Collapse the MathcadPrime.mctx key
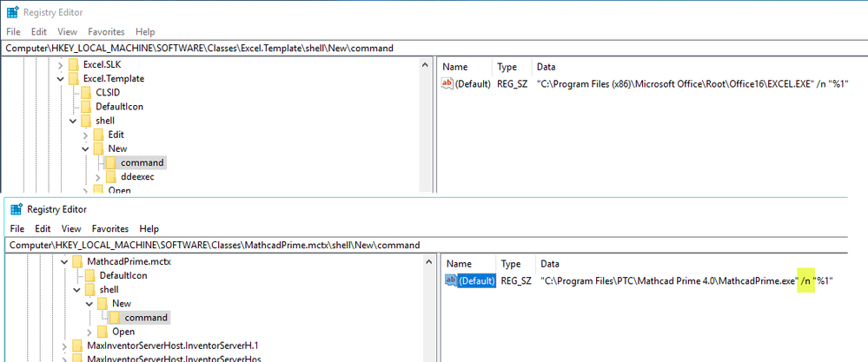868x362 pixels. 64,261
